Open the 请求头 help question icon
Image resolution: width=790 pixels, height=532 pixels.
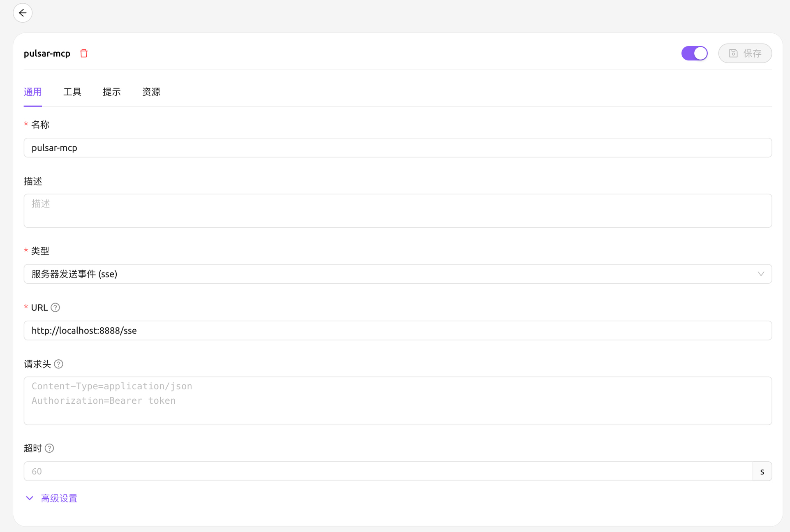point(59,364)
